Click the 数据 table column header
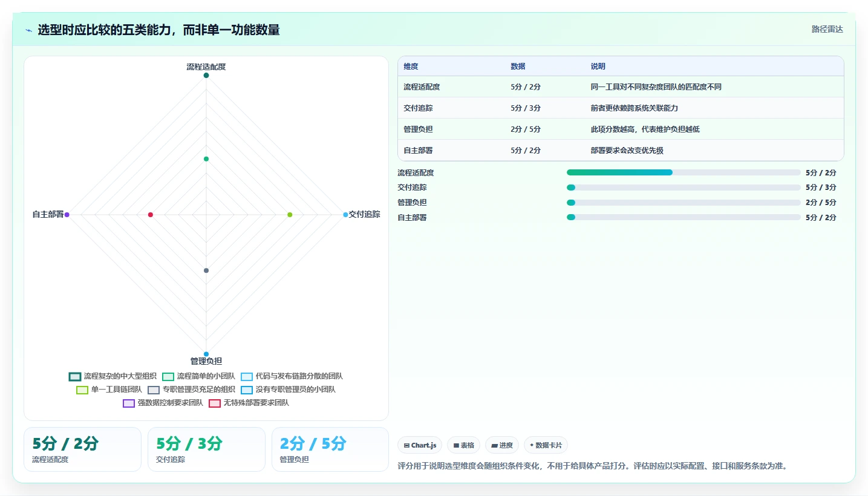Image resolution: width=868 pixels, height=496 pixels. [518, 67]
